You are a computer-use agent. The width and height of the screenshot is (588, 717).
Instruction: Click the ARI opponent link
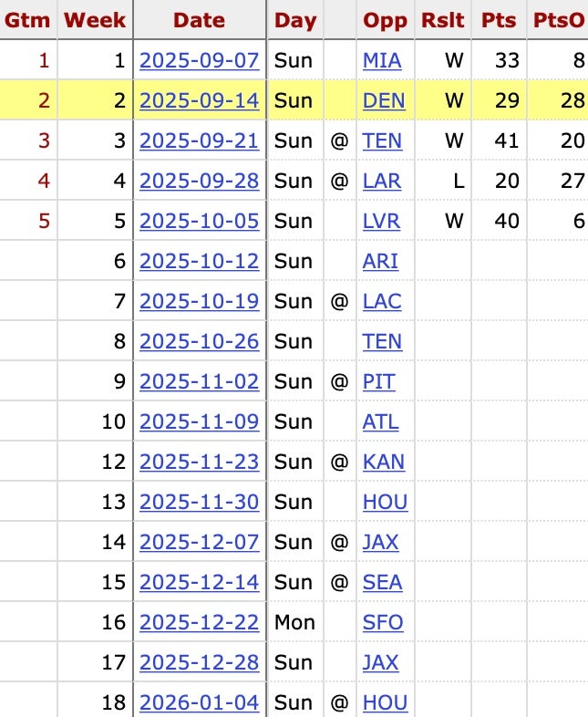[380, 261]
